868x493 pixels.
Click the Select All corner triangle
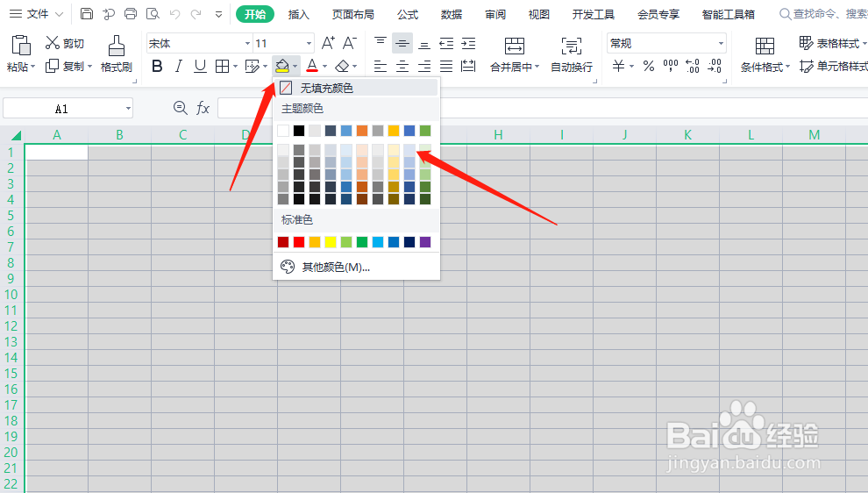tap(16, 134)
